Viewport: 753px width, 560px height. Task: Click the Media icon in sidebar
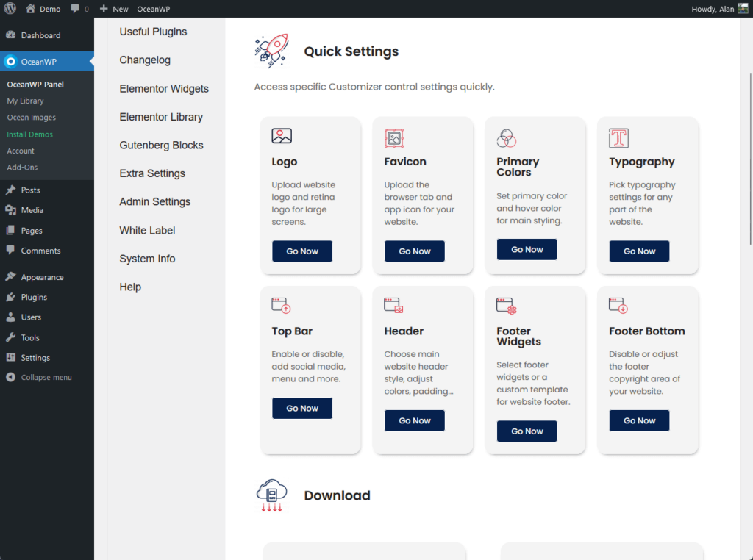[x=10, y=210]
